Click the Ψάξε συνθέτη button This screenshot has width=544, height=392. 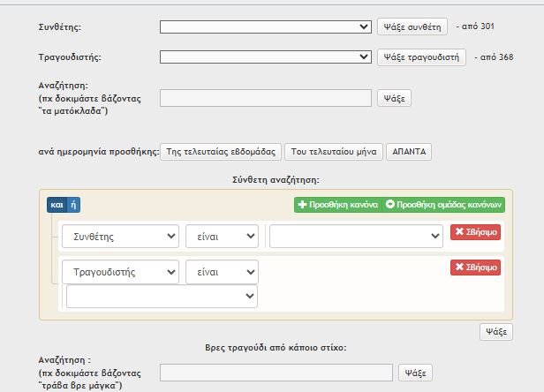412,27
